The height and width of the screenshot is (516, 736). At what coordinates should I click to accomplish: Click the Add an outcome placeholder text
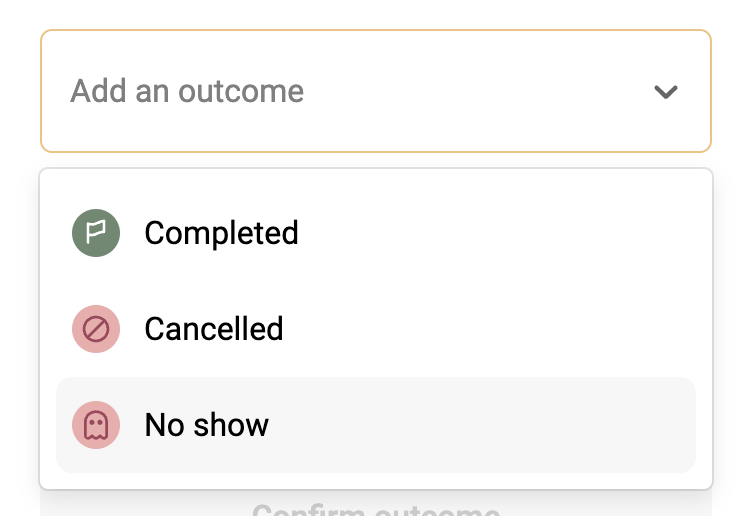[187, 91]
